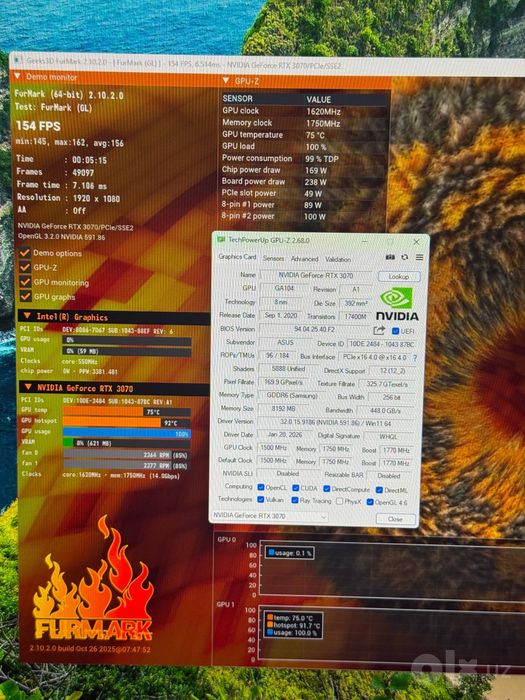Click the GPU-Z screenshot camera icon

click(x=390, y=257)
